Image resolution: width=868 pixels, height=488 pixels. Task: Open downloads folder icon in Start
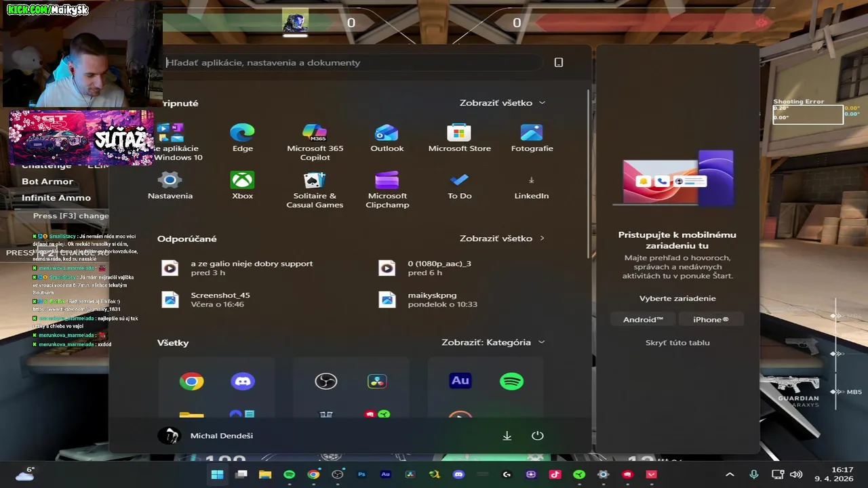coord(507,436)
